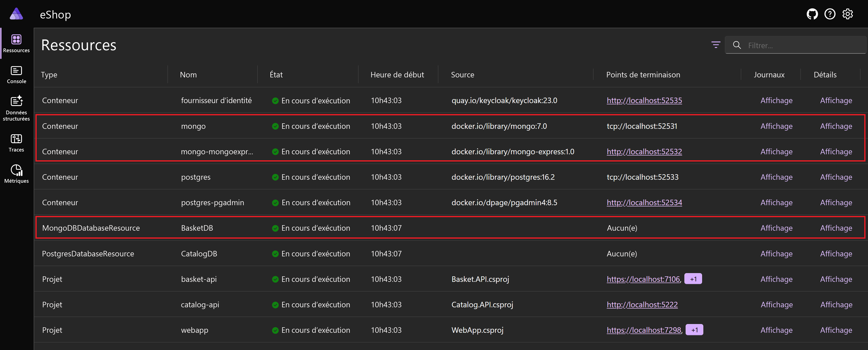View Détails for CatalogDB

(836, 254)
